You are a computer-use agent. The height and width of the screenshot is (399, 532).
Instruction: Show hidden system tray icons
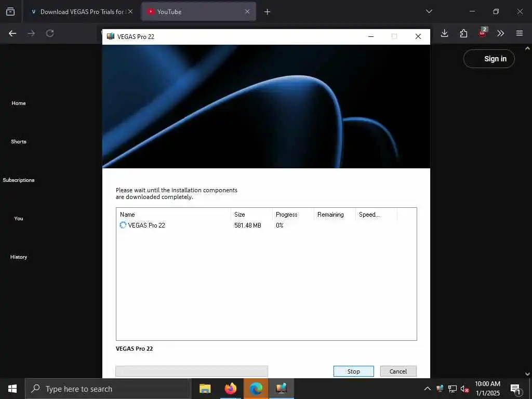click(428, 389)
